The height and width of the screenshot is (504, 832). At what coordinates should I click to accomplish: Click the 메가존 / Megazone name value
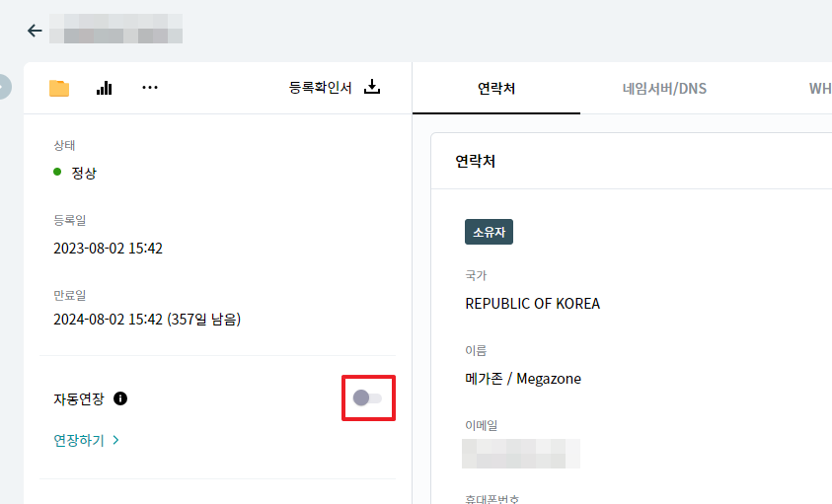tap(523, 378)
